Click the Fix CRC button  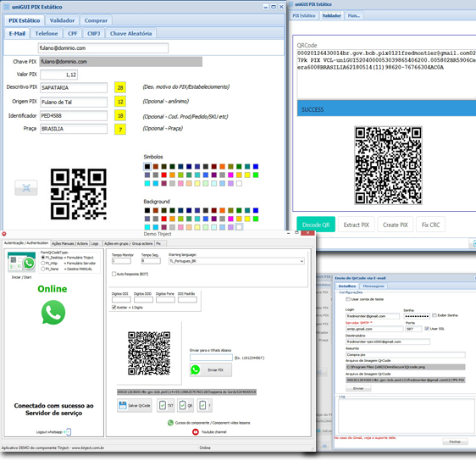pos(430,225)
